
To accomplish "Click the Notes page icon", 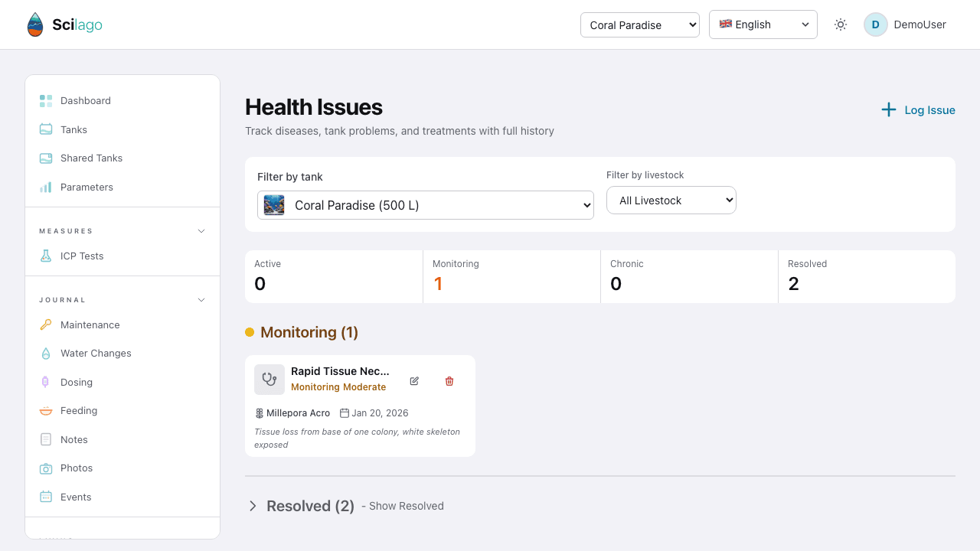I will (x=46, y=440).
